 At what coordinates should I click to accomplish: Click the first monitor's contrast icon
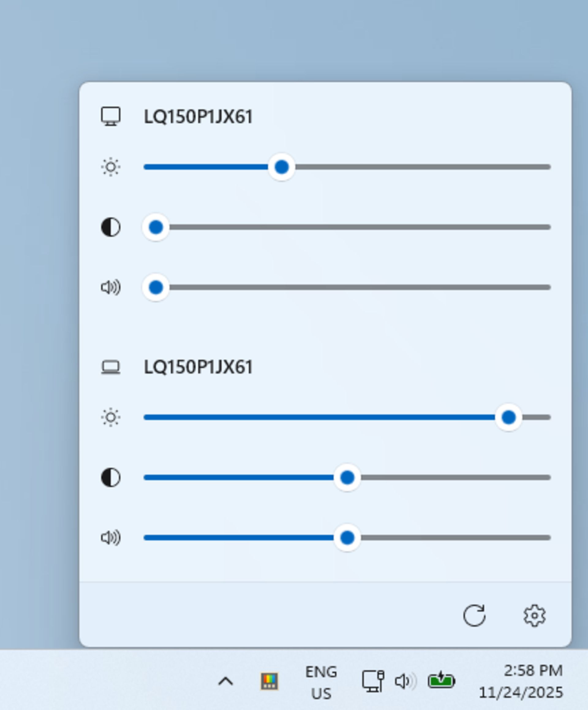(111, 227)
